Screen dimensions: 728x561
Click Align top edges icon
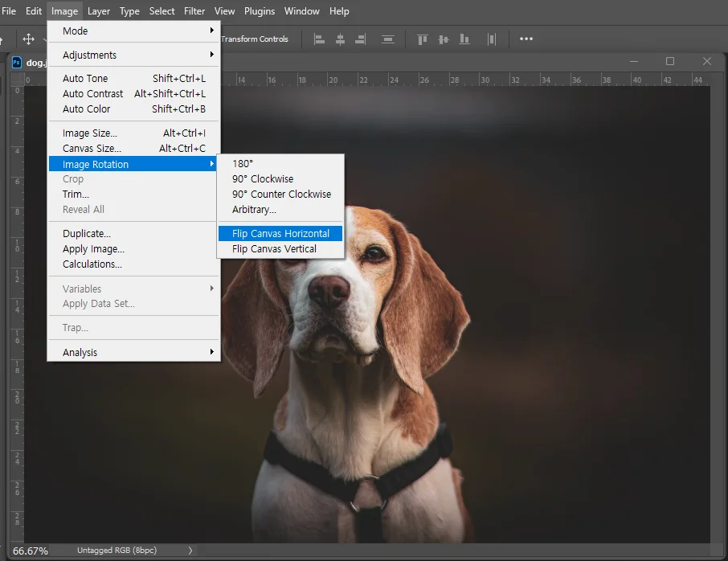coord(423,39)
